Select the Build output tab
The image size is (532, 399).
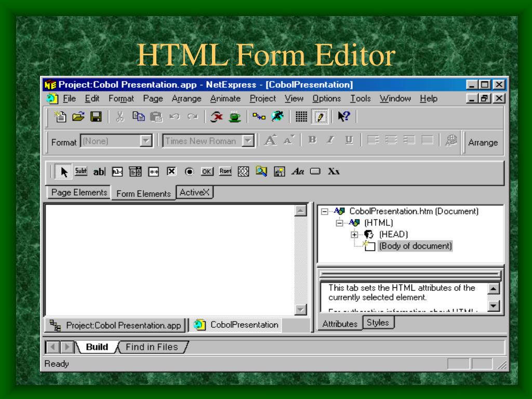97,347
